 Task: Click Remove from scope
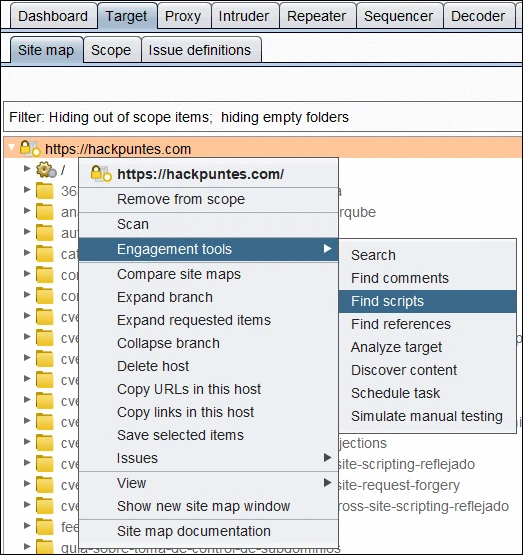181,199
